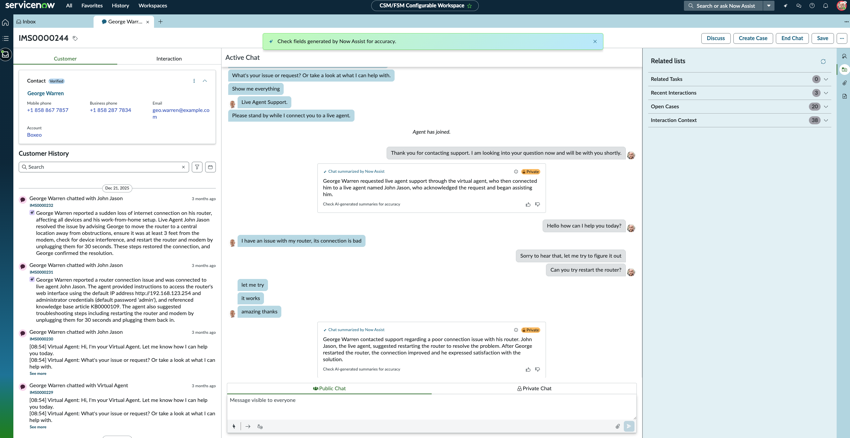Select the Public Chat tab

coord(330,388)
